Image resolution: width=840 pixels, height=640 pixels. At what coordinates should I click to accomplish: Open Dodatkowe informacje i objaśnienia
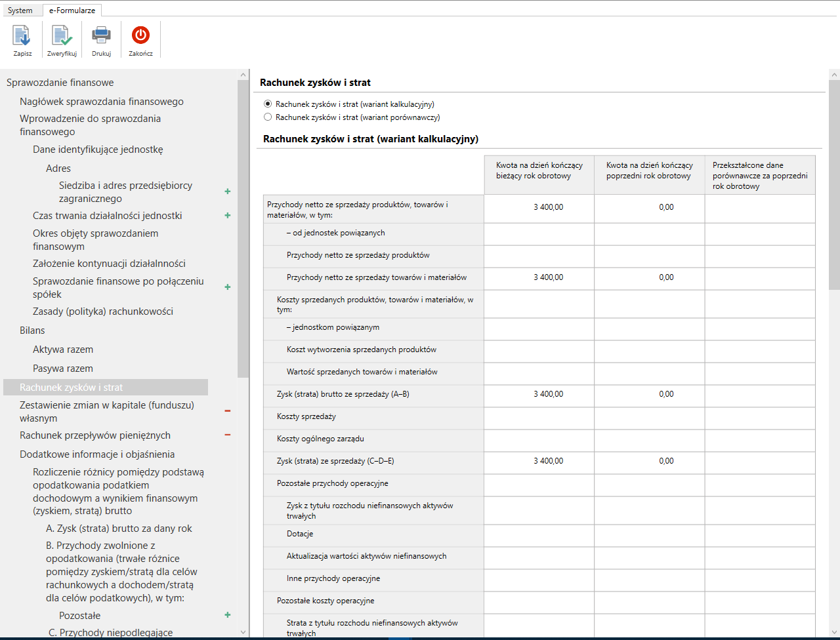point(97,454)
